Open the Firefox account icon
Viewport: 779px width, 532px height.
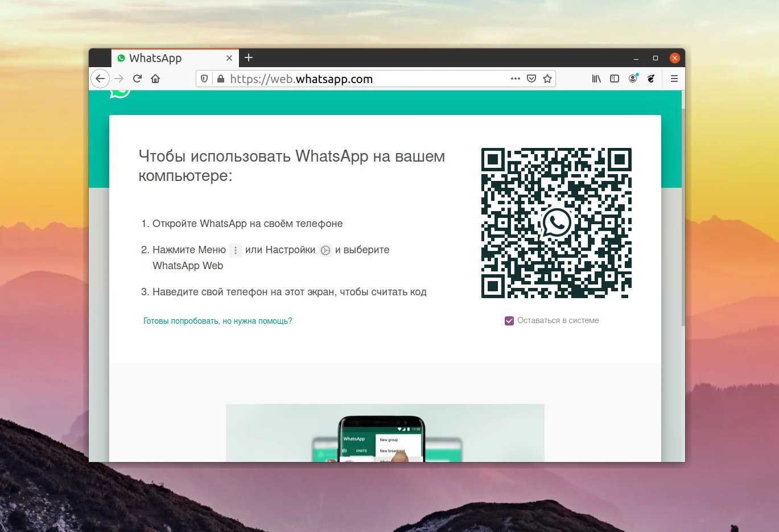(633, 79)
